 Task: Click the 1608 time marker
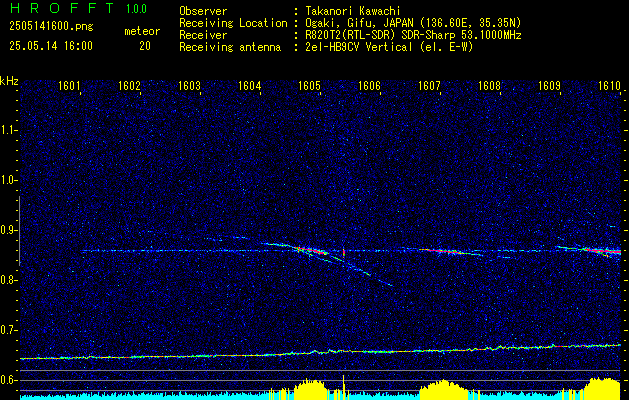[x=489, y=85]
